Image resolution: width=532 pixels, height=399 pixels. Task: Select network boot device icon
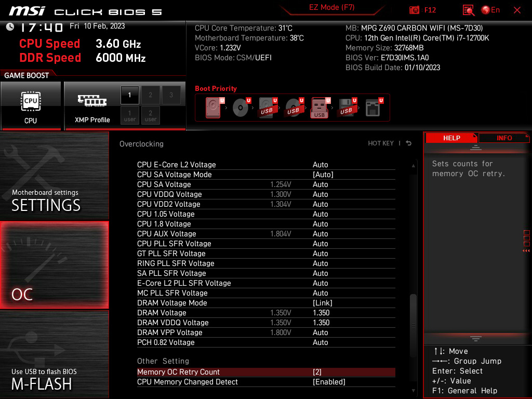point(374,108)
